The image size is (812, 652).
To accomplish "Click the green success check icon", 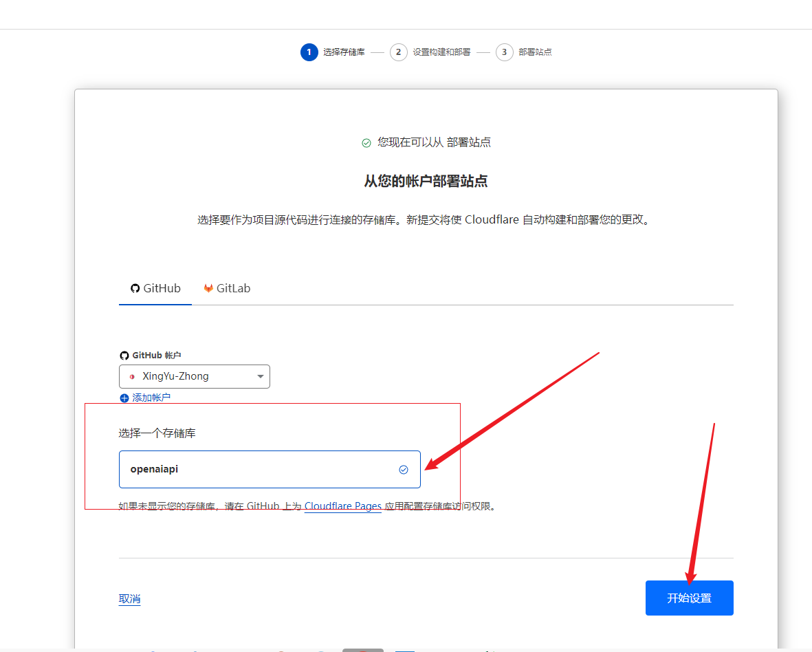I will (366, 143).
